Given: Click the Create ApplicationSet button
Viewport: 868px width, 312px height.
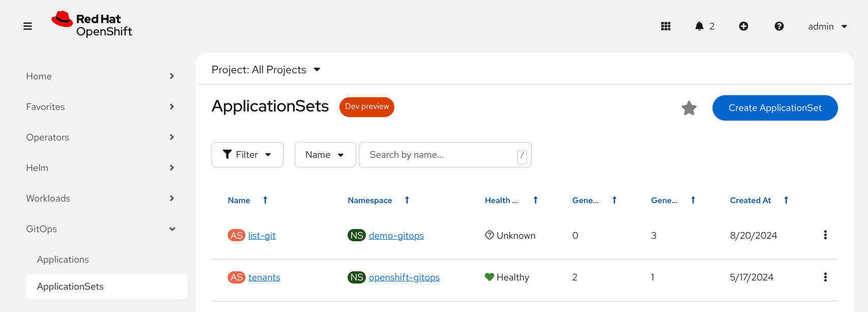Looking at the screenshot, I should (774, 108).
